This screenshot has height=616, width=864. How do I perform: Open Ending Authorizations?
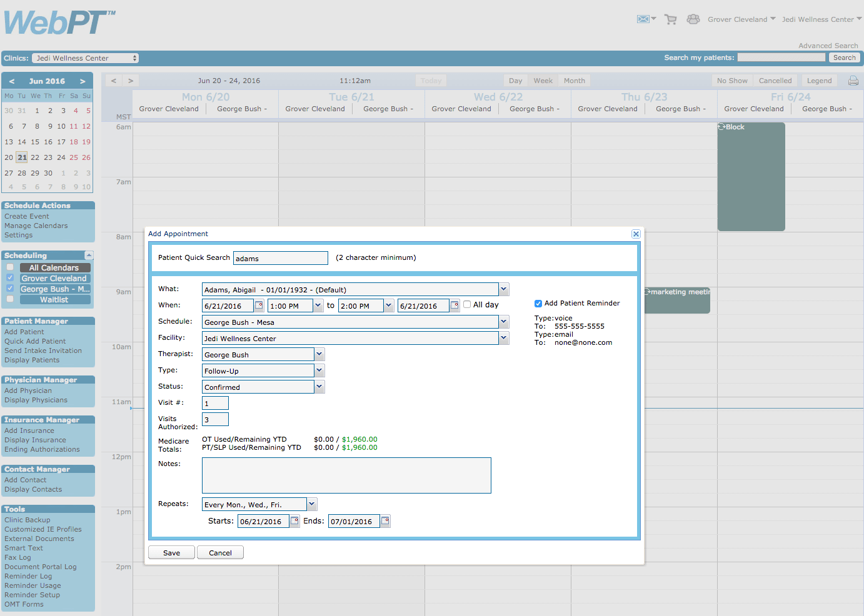(42, 449)
